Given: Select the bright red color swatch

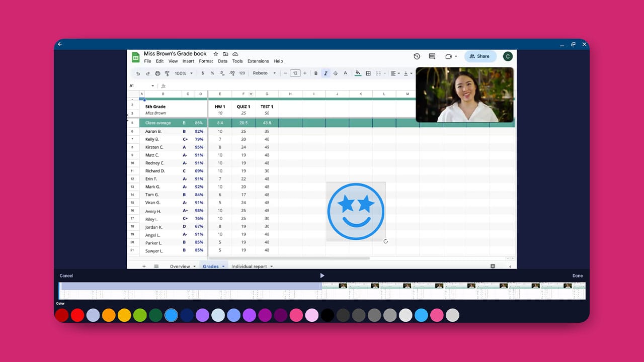Looking at the screenshot, I should point(77,315).
